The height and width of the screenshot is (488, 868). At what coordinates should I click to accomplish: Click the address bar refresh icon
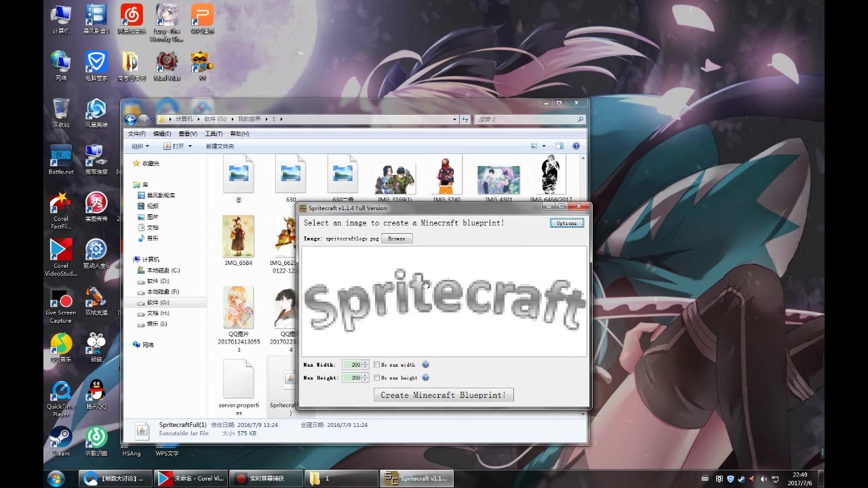coord(465,119)
